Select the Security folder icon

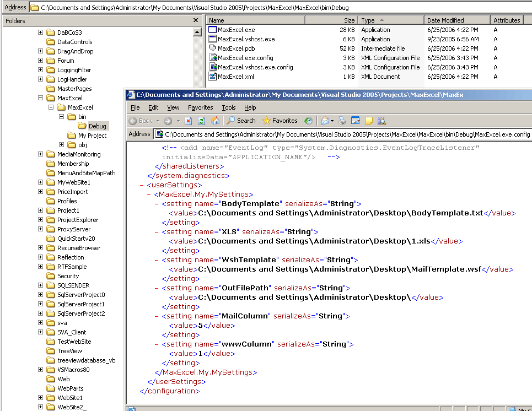point(51,276)
